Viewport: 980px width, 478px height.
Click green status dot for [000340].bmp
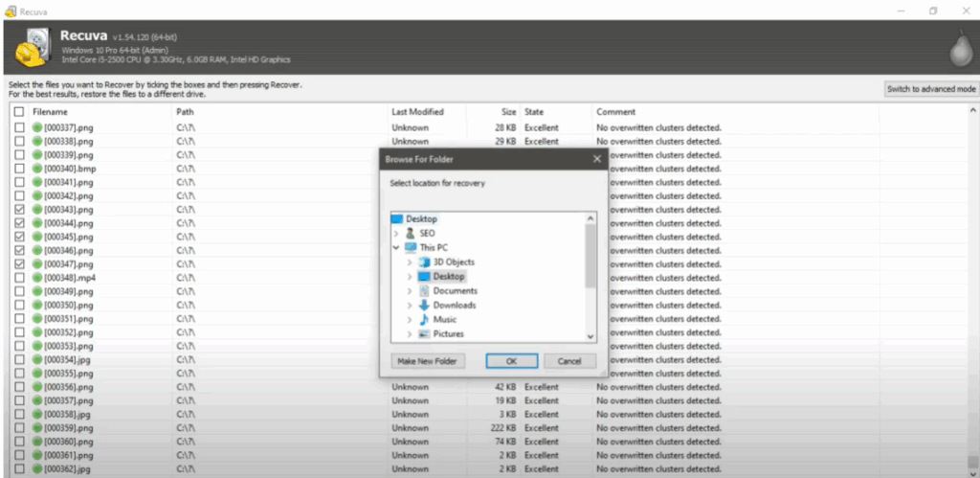(37, 169)
